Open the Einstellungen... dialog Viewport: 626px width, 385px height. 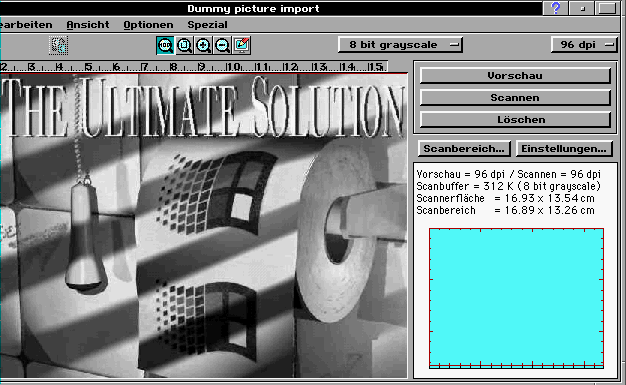pyautogui.click(x=564, y=149)
